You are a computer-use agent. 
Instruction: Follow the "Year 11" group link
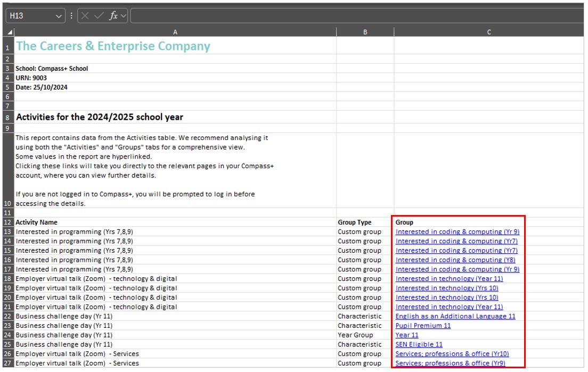click(x=407, y=335)
